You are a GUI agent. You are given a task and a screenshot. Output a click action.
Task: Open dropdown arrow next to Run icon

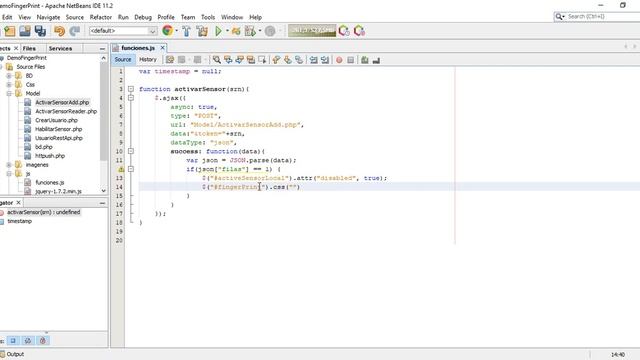tap(227, 31)
